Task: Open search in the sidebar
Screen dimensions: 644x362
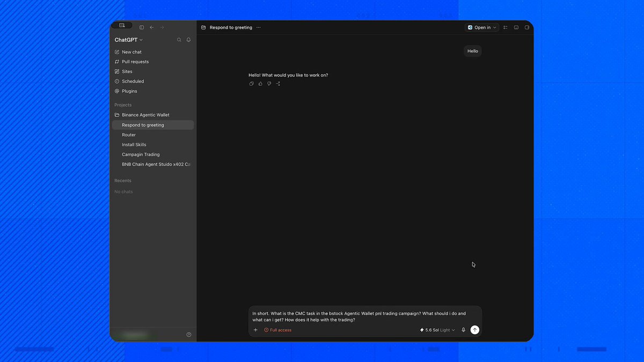Action: pyautogui.click(x=179, y=40)
